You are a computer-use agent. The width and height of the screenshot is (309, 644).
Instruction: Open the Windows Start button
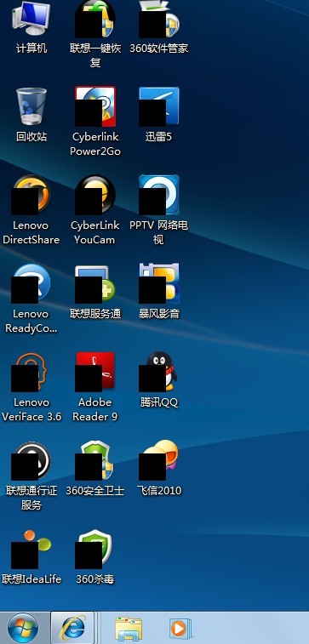pyautogui.click(x=23, y=628)
